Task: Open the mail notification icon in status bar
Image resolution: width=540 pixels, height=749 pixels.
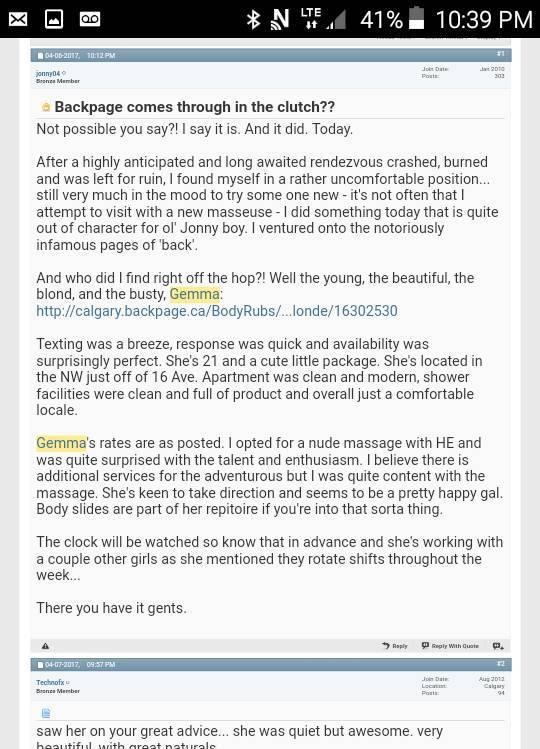Action: [x=18, y=19]
